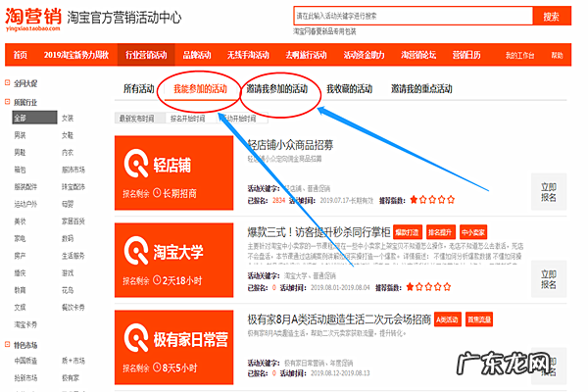Screen dimensions: 588x392
Task: Open 无线手淘活动 menu item
Action: click(248, 55)
